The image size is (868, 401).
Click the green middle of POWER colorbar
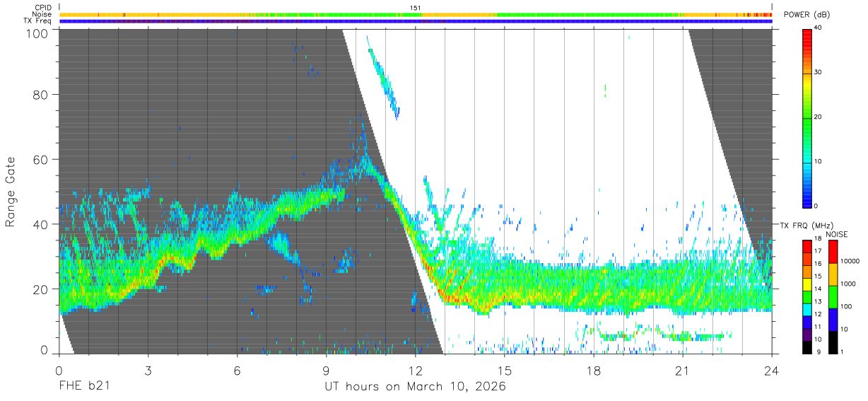coord(807,117)
